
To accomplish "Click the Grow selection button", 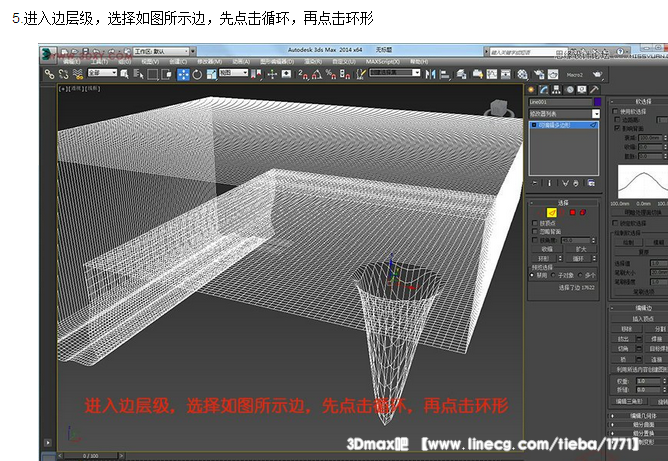I will pyautogui.click(x=581, y=249).
